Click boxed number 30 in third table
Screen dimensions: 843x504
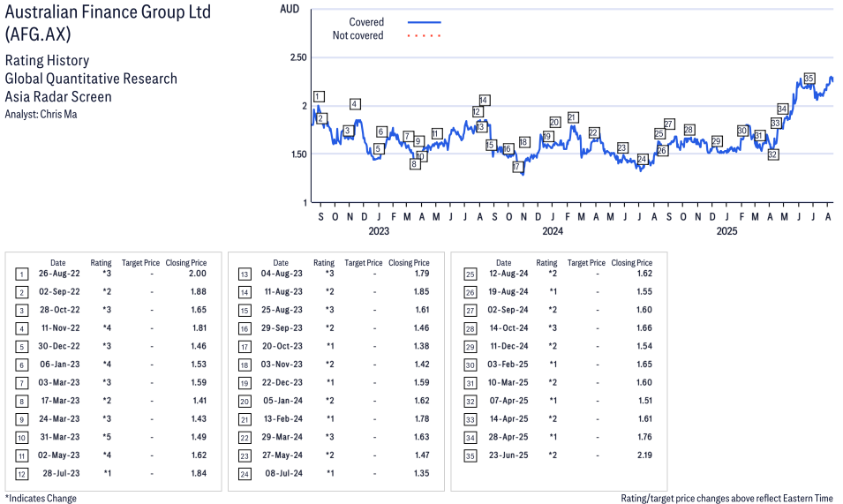tap(470, 365)
